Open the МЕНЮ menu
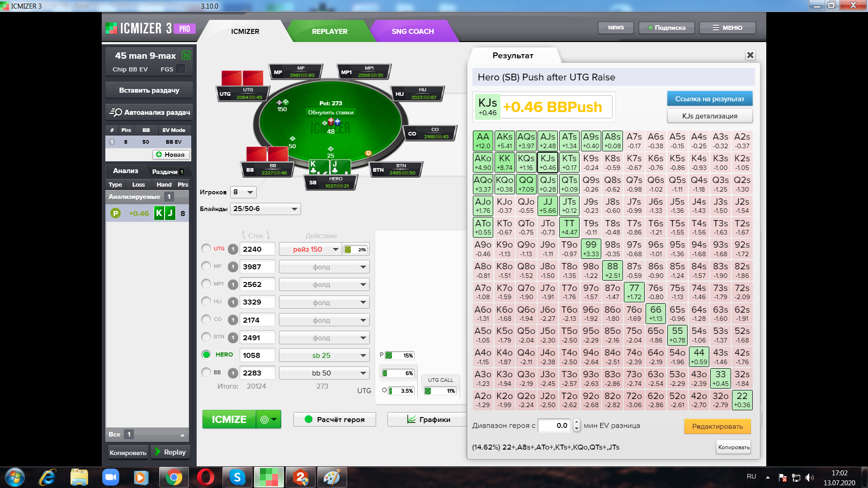The height and width of the screenshot is (488, 868). click(x=727, y=28)
